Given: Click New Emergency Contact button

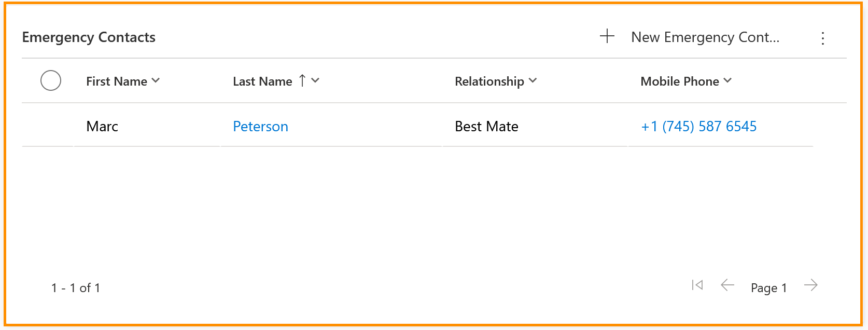Looking at the screenshot, I should pyautogui.click(x=705, y=37).
